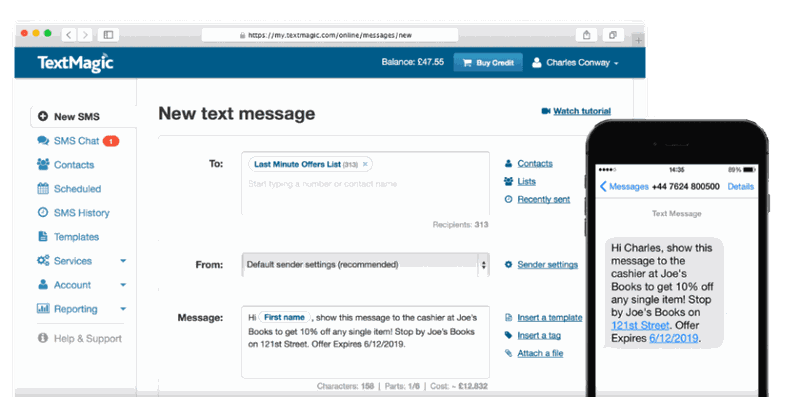Click the shopping cart icon on Buy Credit
The width and height of the screenshot is (800, 397).
pyautogui.click(x=467, y=63)
